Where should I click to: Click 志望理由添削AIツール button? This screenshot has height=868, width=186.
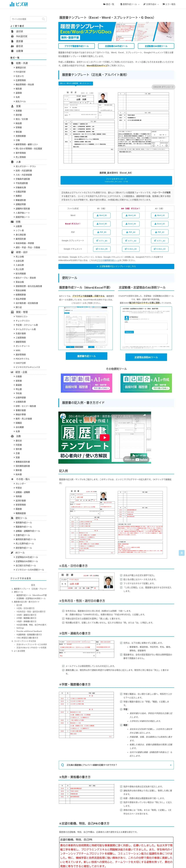(146, 357)
